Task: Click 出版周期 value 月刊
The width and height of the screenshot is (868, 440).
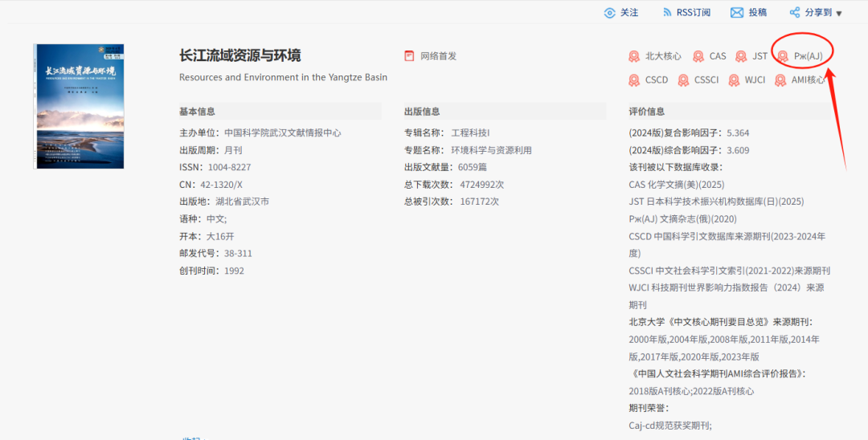Action: coord(233,150)
